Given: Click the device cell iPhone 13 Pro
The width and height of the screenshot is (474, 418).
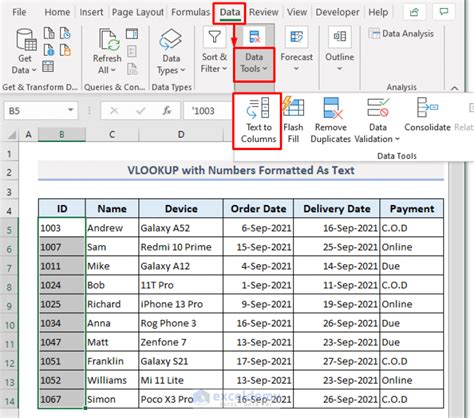Looking at the screenshot, I should (x=181, y=304).
